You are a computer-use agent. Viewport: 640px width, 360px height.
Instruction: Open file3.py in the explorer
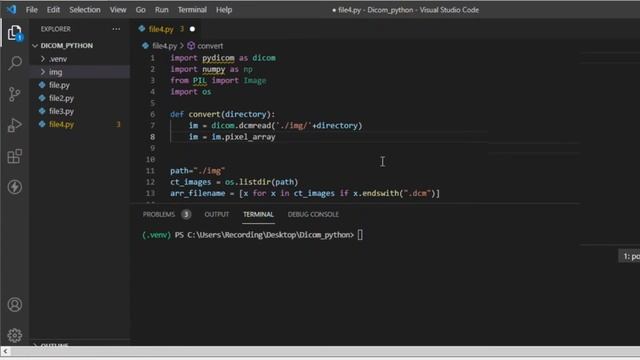coord(61,111)
